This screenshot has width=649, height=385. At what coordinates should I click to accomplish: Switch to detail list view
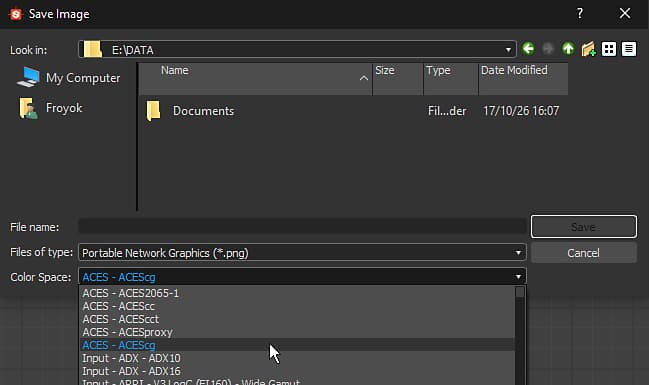point(629,49)
